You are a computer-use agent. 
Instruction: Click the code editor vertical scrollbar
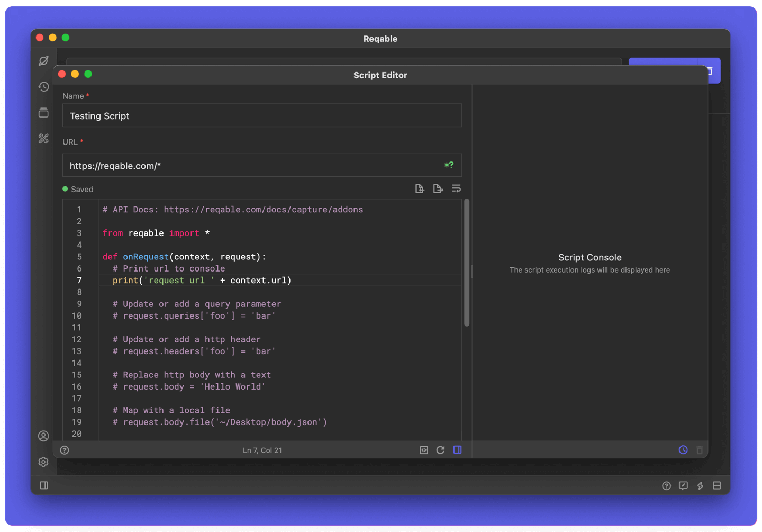467,263
